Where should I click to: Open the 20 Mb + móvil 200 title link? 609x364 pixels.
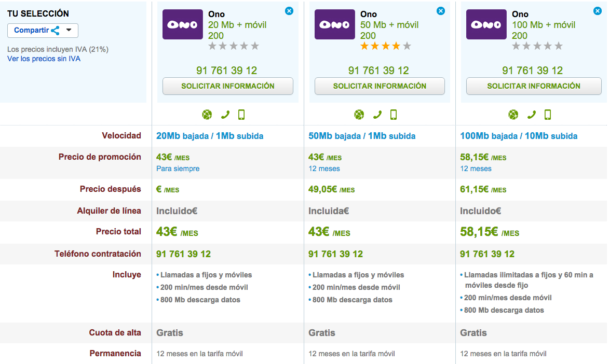(x=237, y=30)
